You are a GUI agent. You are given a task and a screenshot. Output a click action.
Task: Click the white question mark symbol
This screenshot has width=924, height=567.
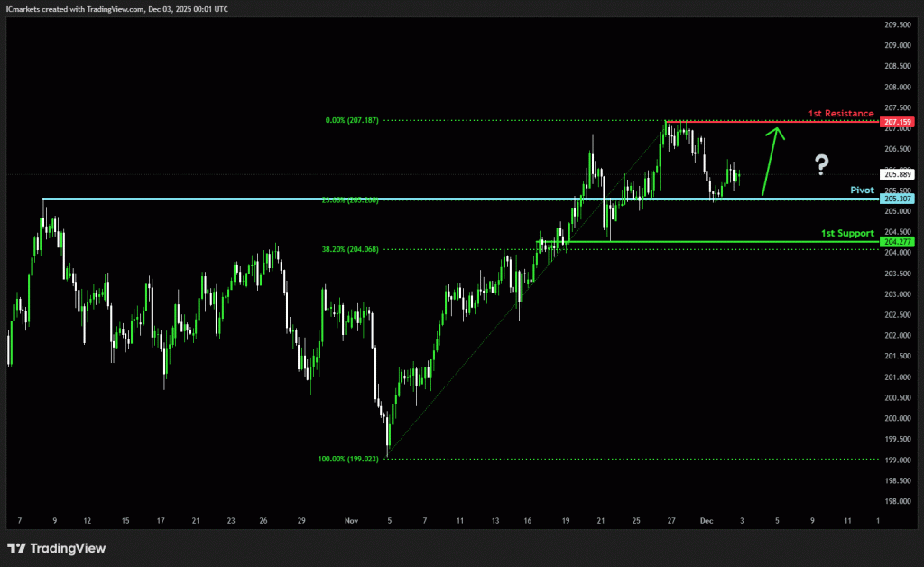(x=821, y=164)
